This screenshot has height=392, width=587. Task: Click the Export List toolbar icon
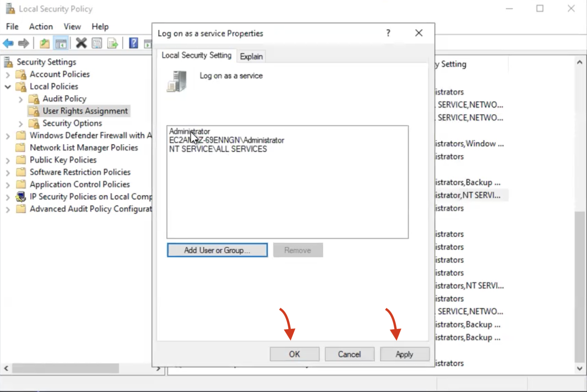click(x=113, y=43)
